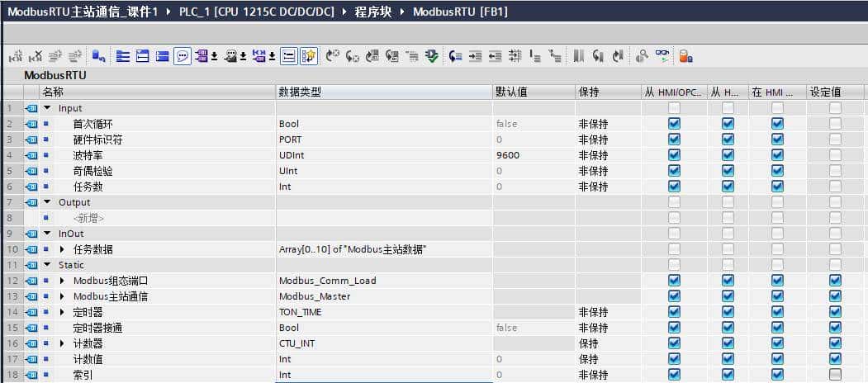
Task: Toggle the free comments speech bubble icon
Action: tap(183, 56)
